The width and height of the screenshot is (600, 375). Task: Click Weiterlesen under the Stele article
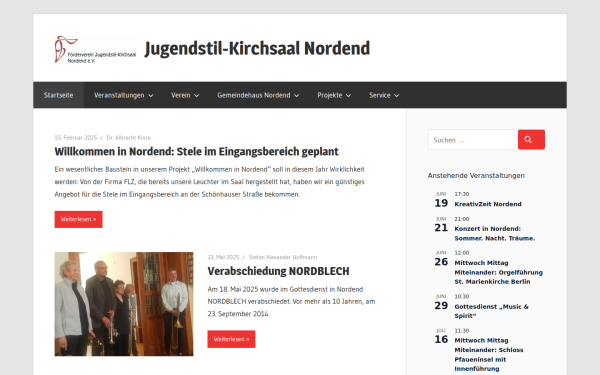coord(78,219)
